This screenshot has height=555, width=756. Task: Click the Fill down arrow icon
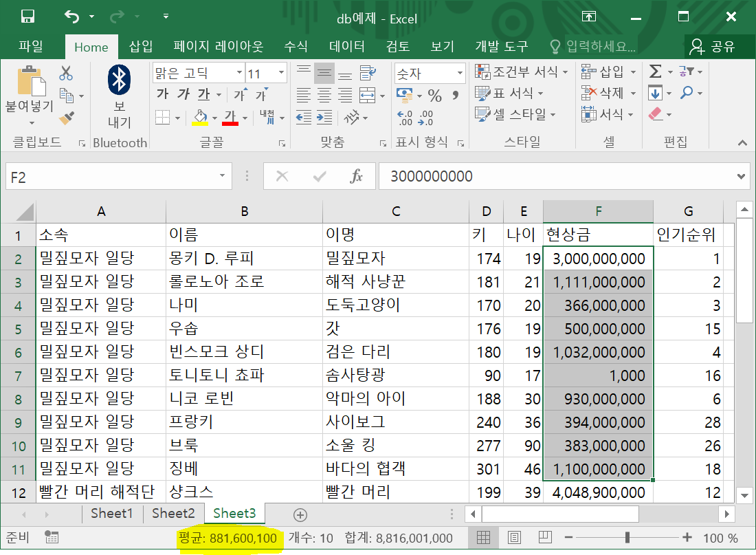click(655, 93)
